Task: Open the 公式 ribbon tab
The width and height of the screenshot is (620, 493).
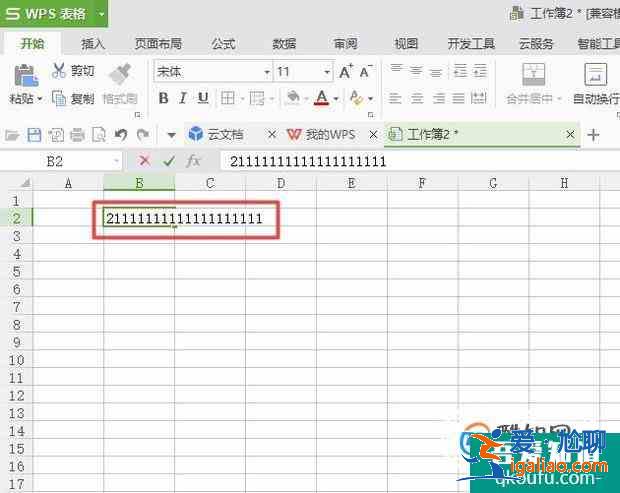Action: (223, 43)
